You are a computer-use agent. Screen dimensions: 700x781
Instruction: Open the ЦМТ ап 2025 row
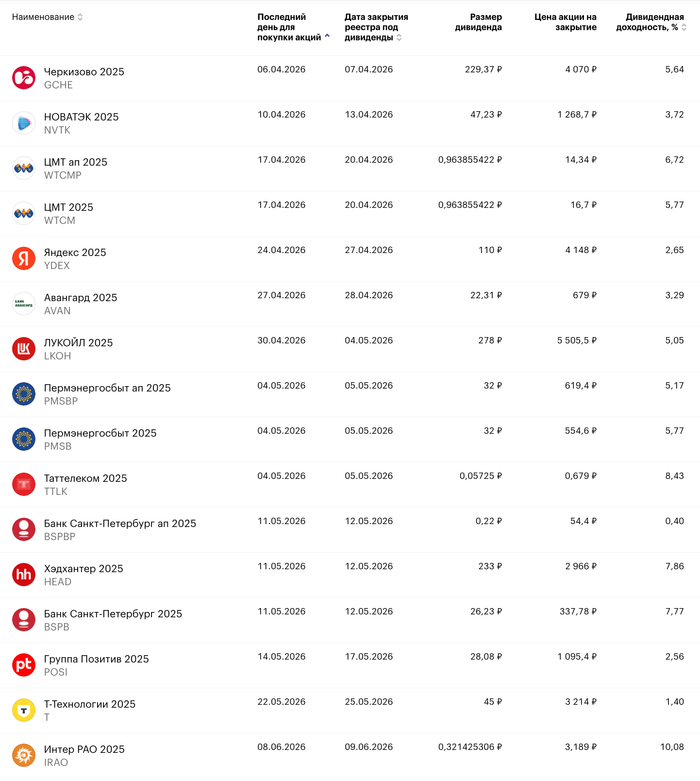(x=75, y=162)
